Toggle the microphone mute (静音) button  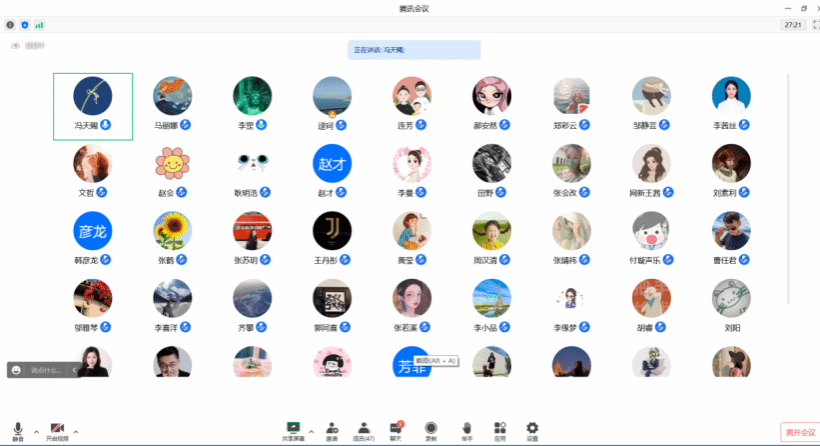tap(18, 430)
